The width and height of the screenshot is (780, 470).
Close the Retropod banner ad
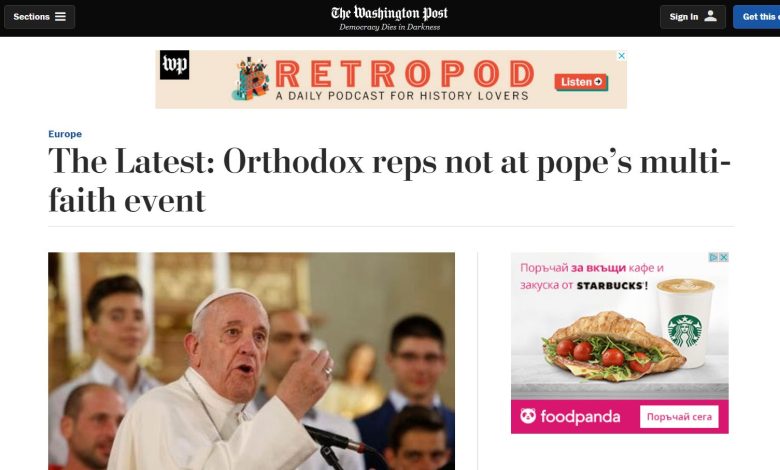coord(621,56)
